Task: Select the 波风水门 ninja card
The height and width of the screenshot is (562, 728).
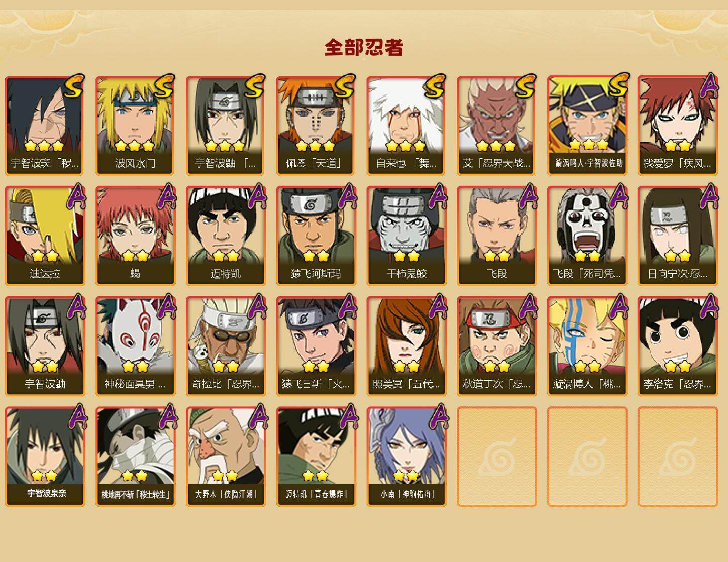Action: 135,125
